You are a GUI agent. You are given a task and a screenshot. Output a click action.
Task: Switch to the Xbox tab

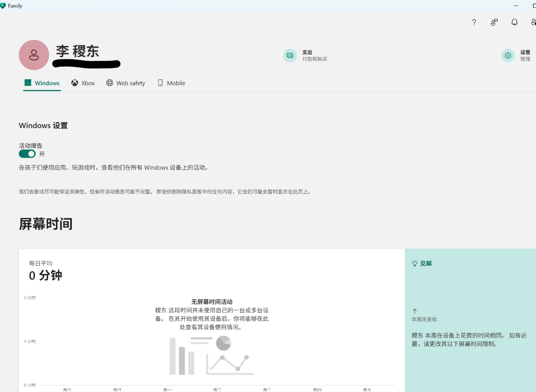tap(83, 83)
